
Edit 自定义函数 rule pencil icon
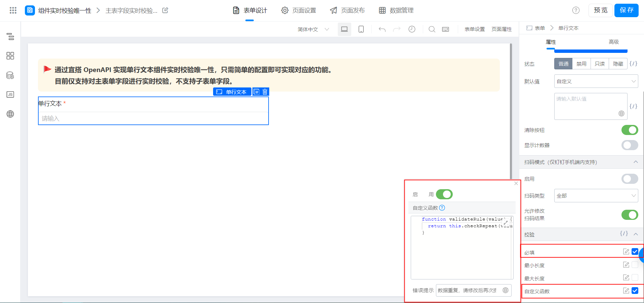pos(626,291)
